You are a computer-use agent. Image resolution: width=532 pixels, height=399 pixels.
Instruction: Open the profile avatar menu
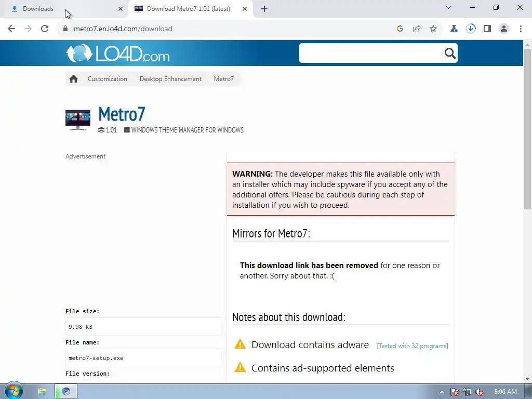504,29
